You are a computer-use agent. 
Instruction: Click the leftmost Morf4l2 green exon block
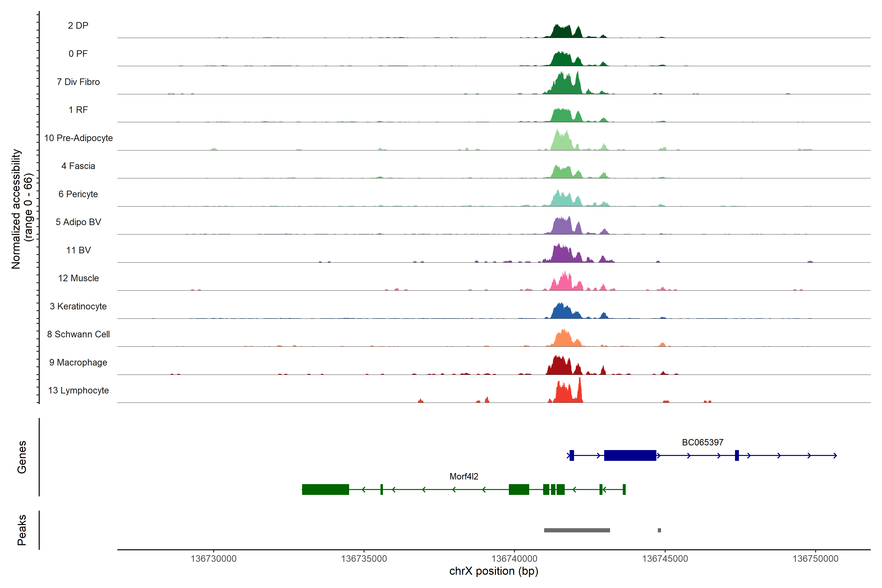click(x=325, y=489)
